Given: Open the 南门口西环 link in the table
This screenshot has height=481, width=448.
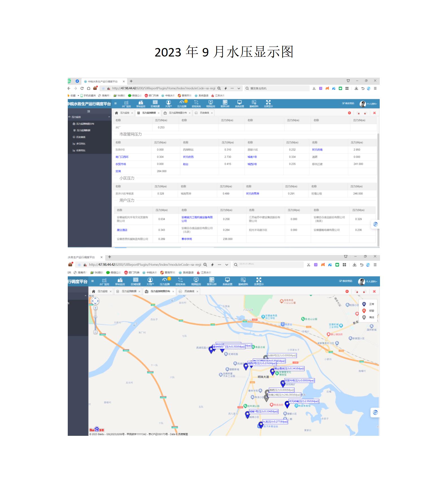Looking at the screenshot, I should pos(122,157).
